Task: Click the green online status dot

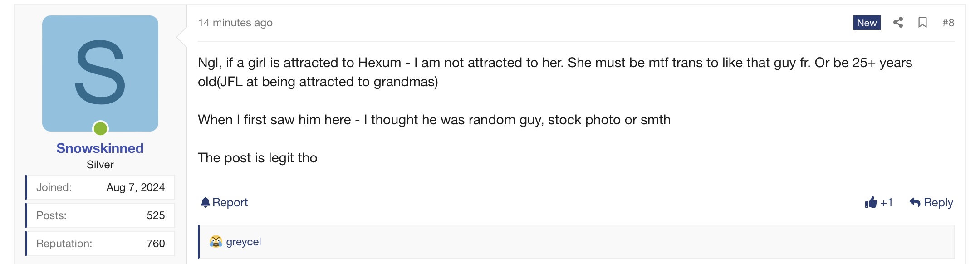Action: (100, 129)
